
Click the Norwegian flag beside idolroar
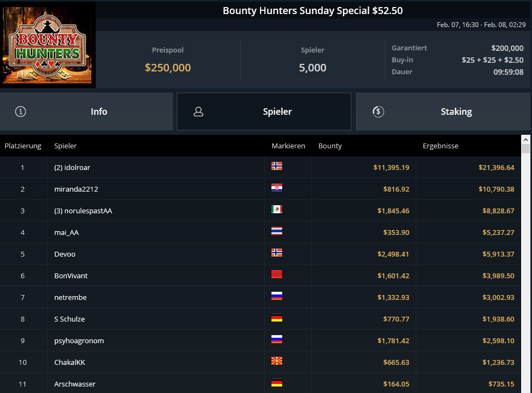point(277,166)
